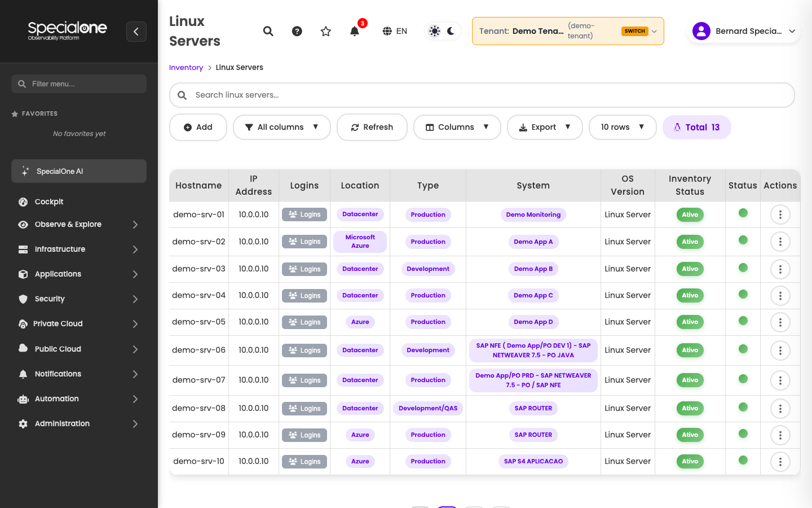Open the header search magnifier icon

(x=268, y=31)
